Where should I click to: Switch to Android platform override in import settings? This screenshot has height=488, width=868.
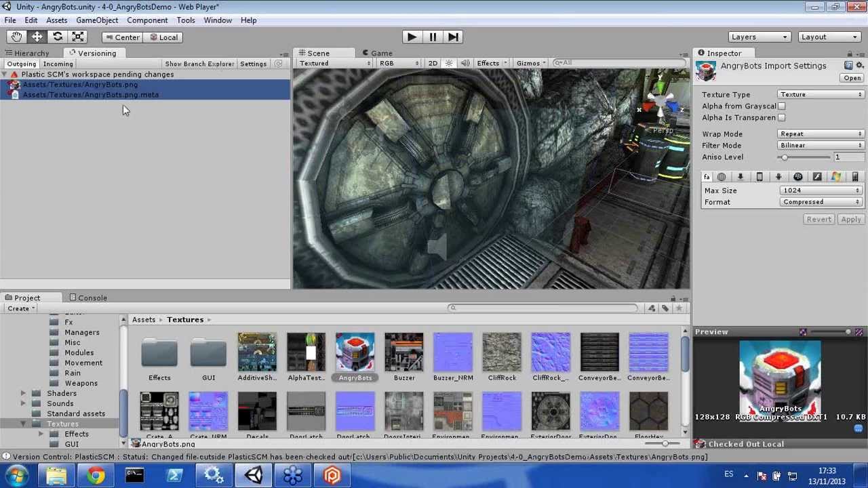(x=779, y=176)
